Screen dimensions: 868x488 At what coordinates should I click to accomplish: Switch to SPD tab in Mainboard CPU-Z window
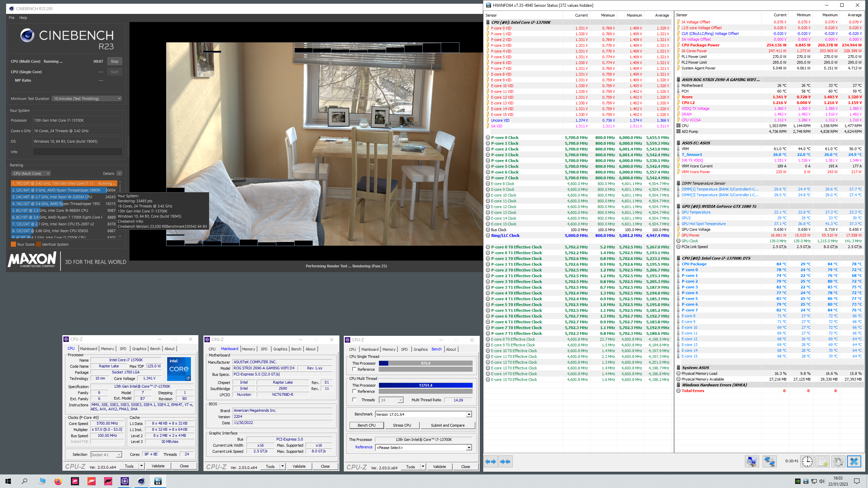coord(264,349)
